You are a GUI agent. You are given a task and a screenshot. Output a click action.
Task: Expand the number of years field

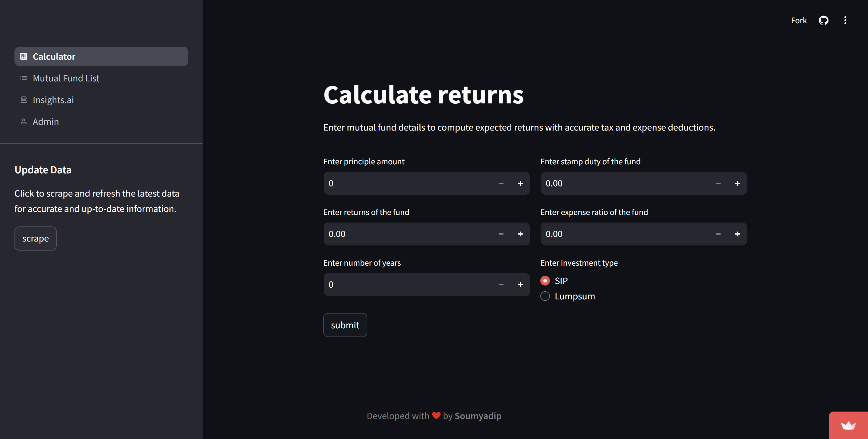click(519, 284)
